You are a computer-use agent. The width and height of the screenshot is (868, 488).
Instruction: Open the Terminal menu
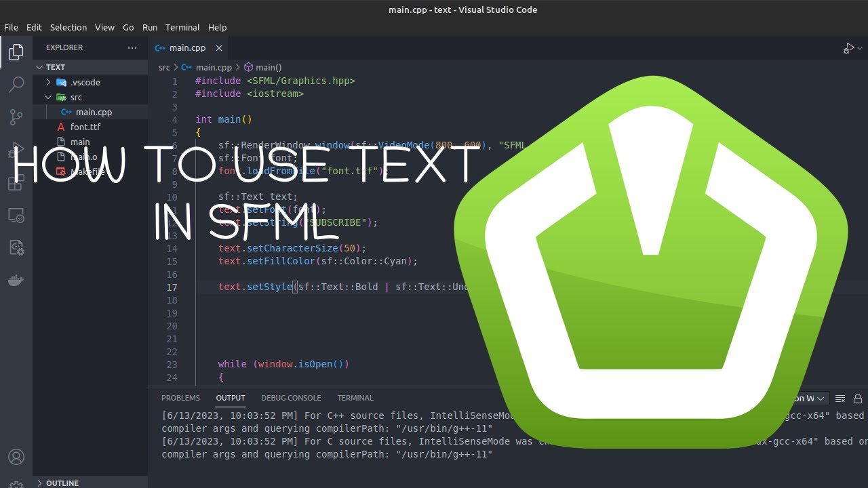[182, 27]
